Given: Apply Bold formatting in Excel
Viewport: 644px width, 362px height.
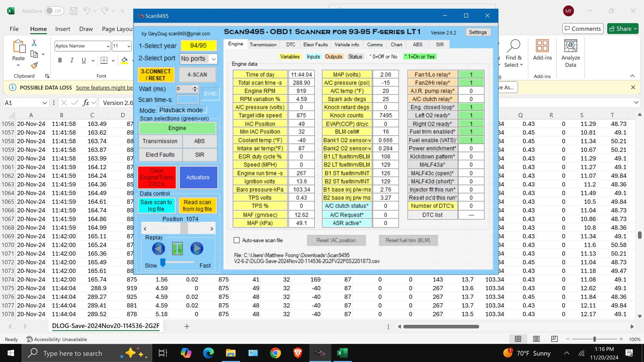Looking at the screenshot, I should 60,60.
